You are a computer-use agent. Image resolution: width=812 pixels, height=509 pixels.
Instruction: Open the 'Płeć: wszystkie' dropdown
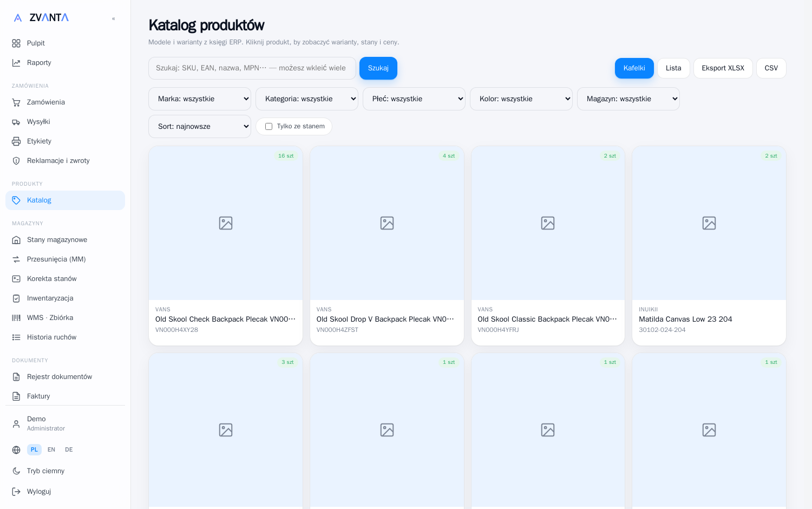click(x=414, y=99)
